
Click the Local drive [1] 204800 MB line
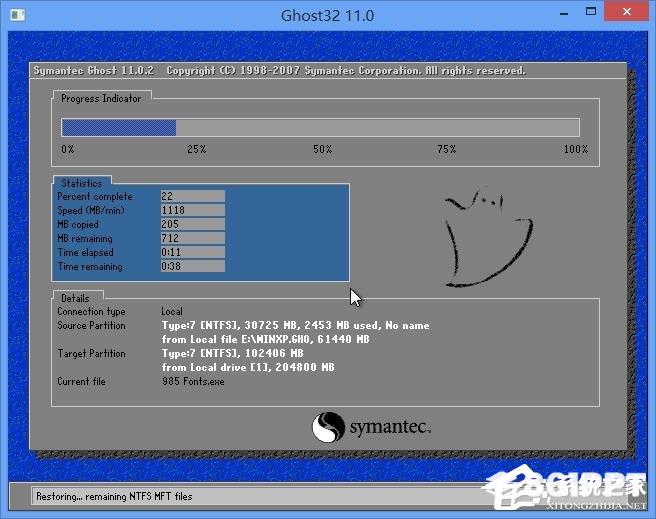click(248, 367)
